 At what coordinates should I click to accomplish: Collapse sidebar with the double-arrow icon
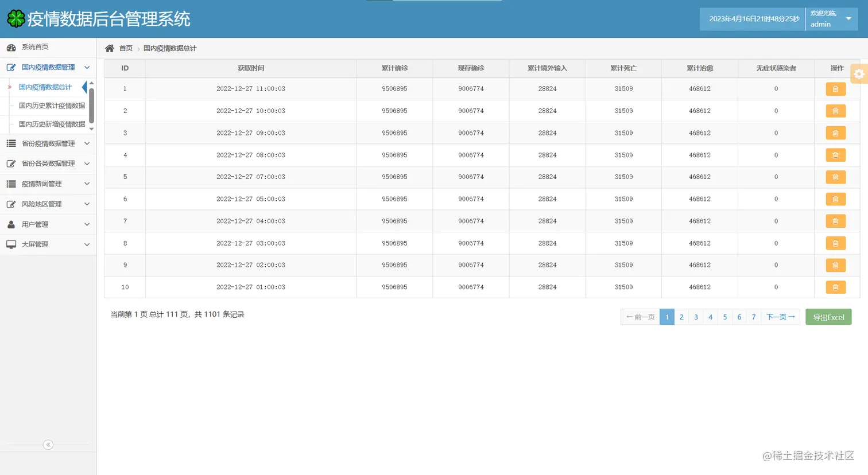(x=48, y=445)
